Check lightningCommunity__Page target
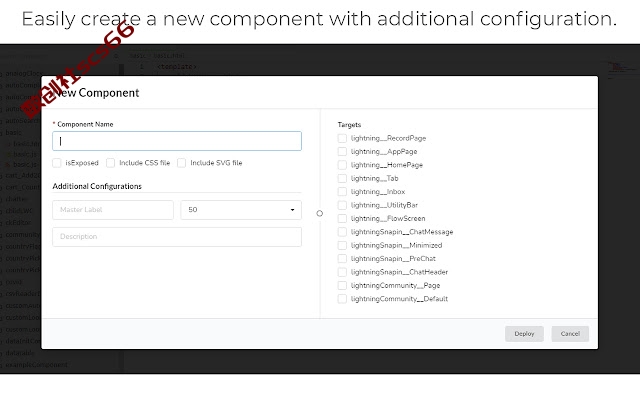640x400 pixels. pyautogui.click(x=342, y=286)
